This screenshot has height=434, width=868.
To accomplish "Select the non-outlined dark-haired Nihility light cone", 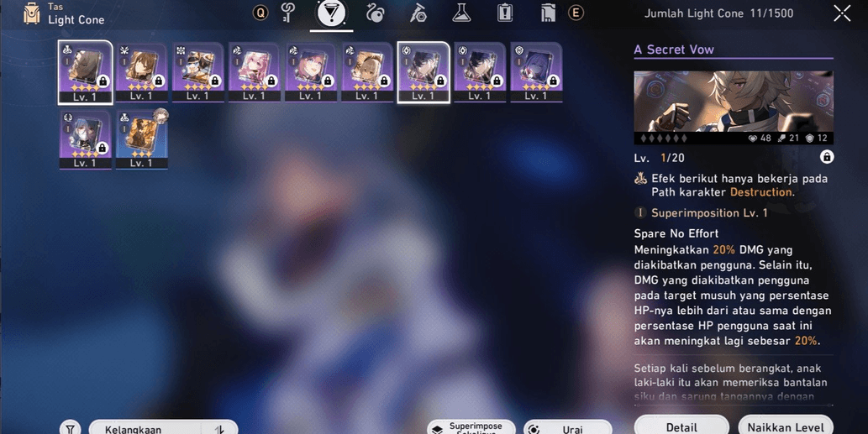I will tap(480, 72).
